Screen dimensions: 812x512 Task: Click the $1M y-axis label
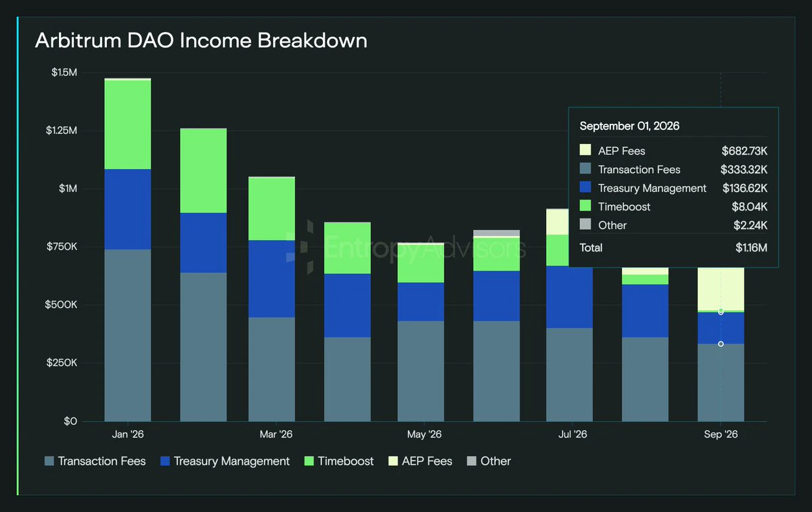(68, 188)
